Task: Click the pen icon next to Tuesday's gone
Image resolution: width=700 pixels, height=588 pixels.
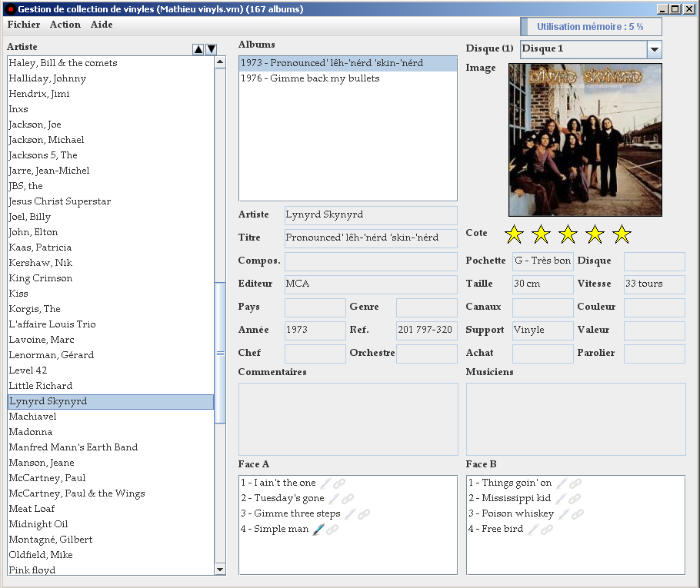Action: pyautogui.click(x=334, y=499)
